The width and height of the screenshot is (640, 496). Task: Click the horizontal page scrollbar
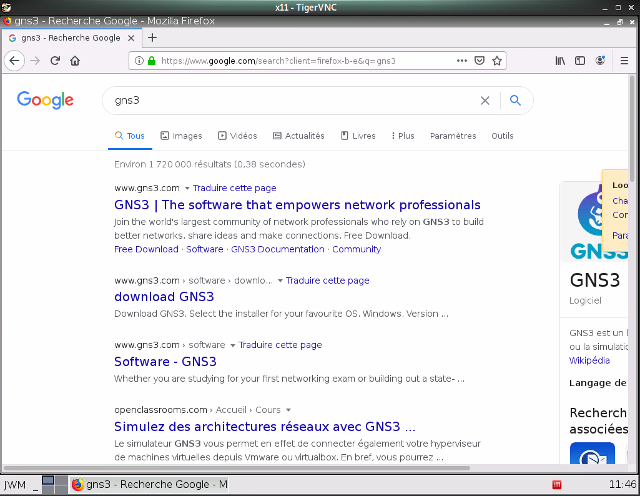237,468
